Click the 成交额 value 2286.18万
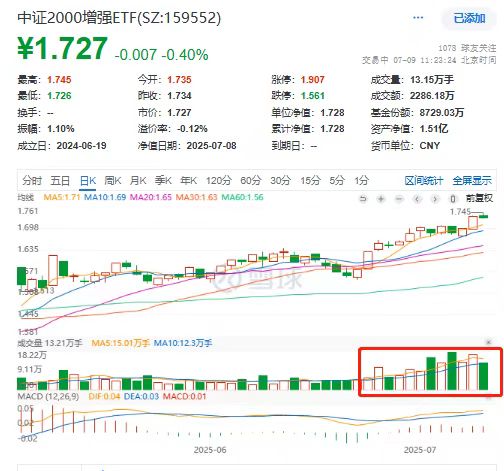This screenshot has width=504, height=471. [432, 96]
